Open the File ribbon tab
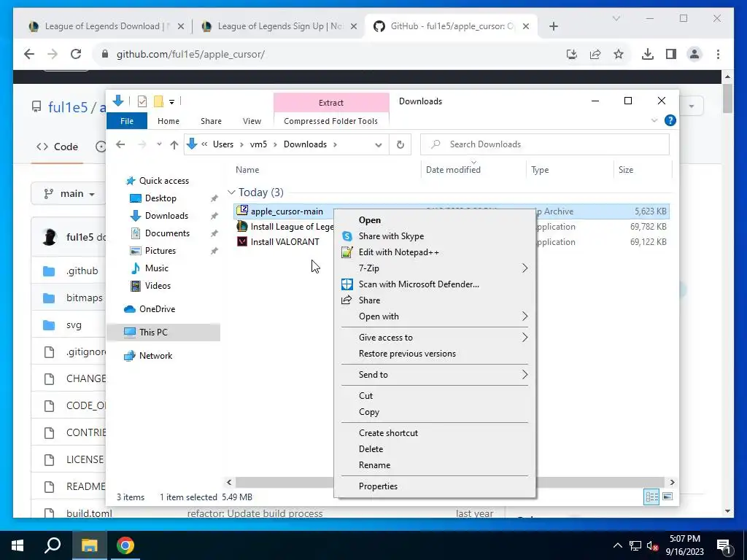This screenshot has width=747, height=560. (127, 121)
